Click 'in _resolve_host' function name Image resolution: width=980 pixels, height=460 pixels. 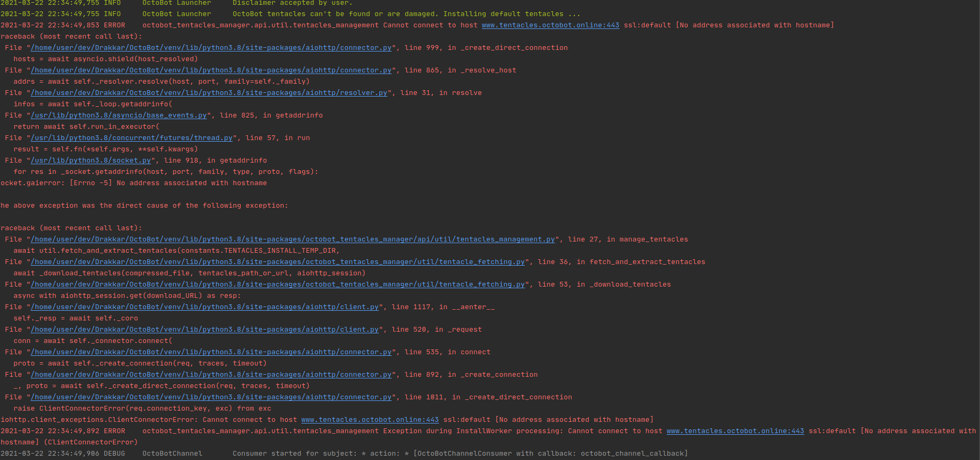click(482, 70)
